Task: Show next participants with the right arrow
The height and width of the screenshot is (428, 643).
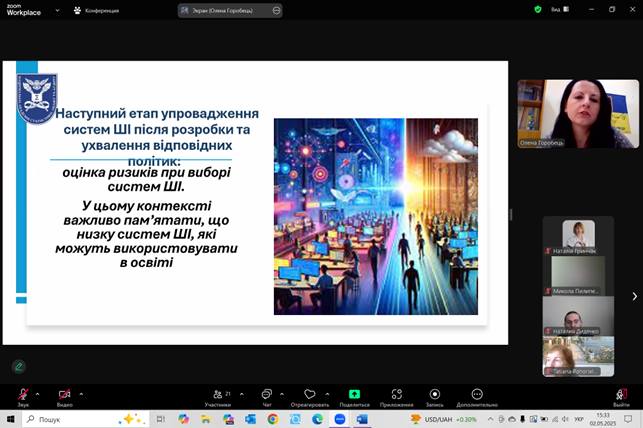Action: (x=634, y=296)
